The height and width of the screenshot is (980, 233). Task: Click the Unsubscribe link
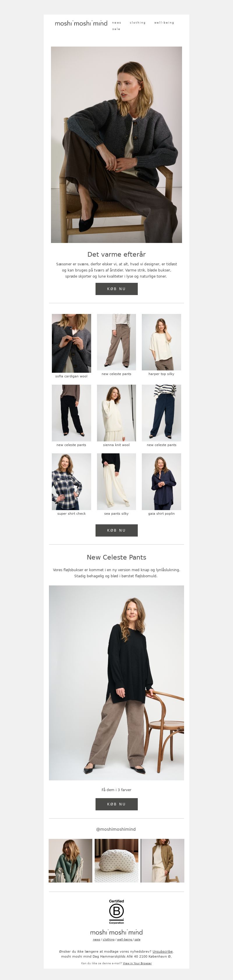pos(163,951)
